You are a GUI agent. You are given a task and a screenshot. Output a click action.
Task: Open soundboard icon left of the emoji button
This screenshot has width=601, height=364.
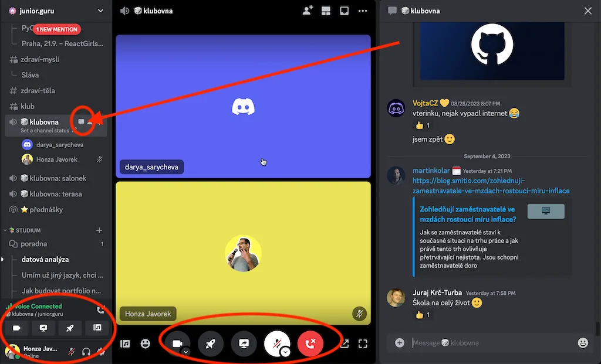pos(125,343)
